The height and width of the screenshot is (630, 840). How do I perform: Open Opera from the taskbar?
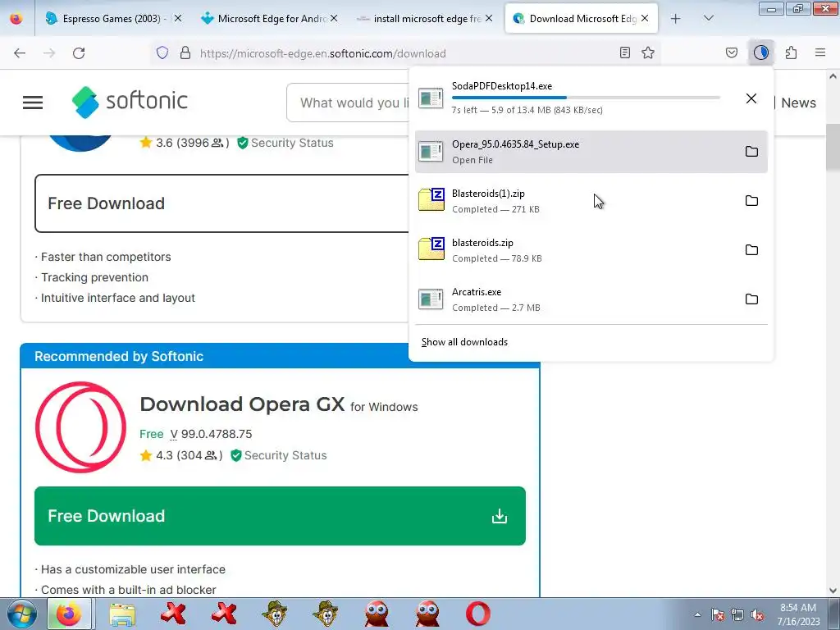click(x=478, y=614)
